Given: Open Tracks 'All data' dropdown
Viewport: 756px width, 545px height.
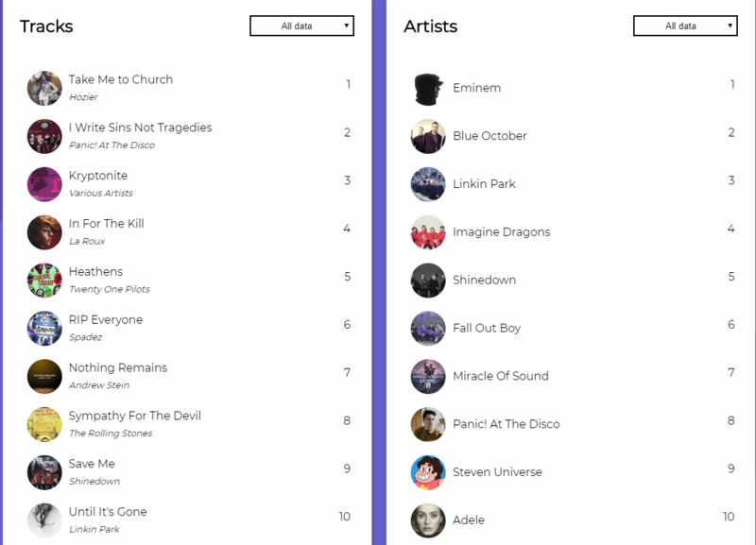Looking at the screenshot, I should coord(301,26).
